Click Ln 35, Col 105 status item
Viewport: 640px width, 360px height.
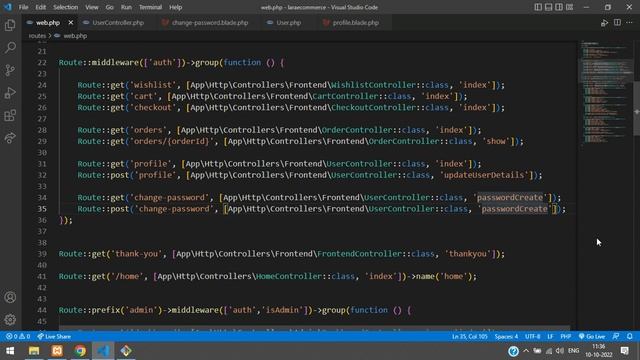[x=469, y=336]
